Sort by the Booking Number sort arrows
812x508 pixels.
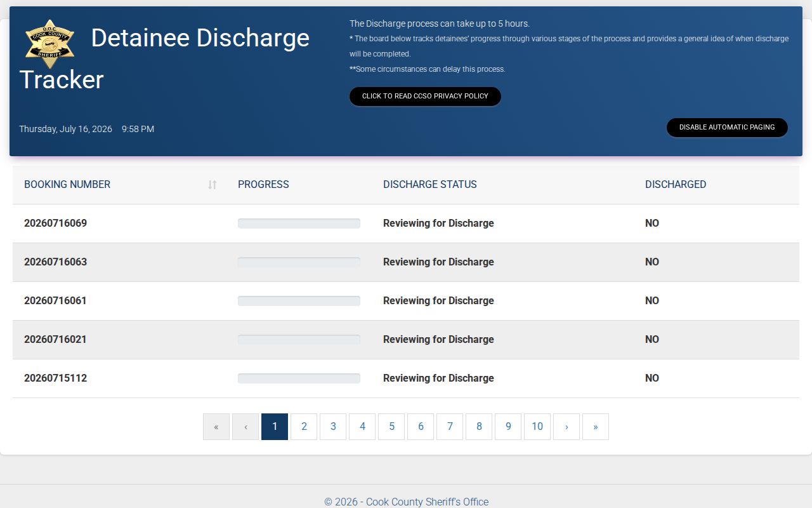pyautogui.click(x=213, y=185)
